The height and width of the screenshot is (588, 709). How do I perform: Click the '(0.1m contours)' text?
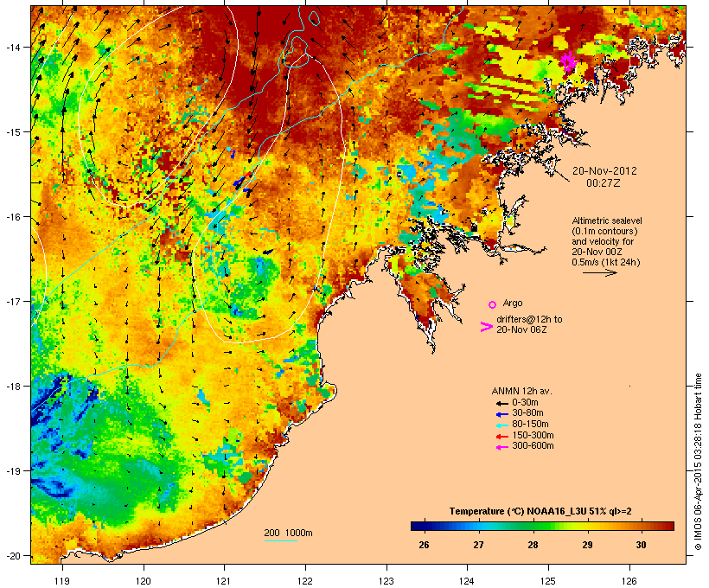tap(604, 231)
